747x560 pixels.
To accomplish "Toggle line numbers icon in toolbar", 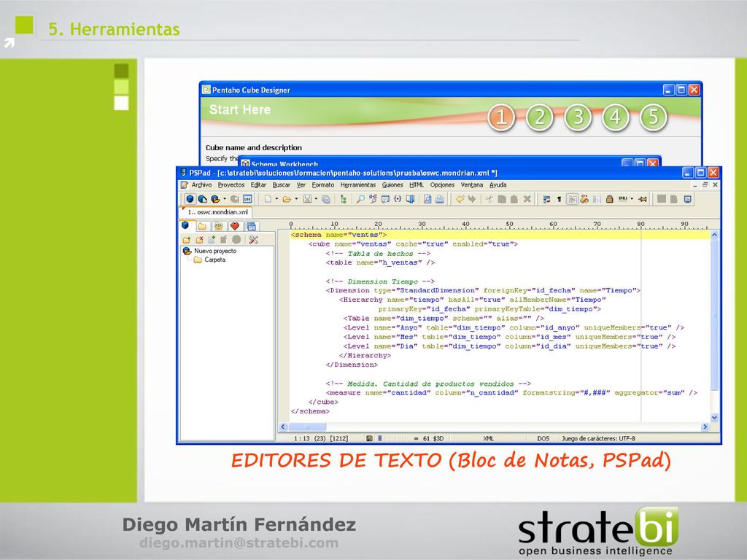I will tap(597, 199).
